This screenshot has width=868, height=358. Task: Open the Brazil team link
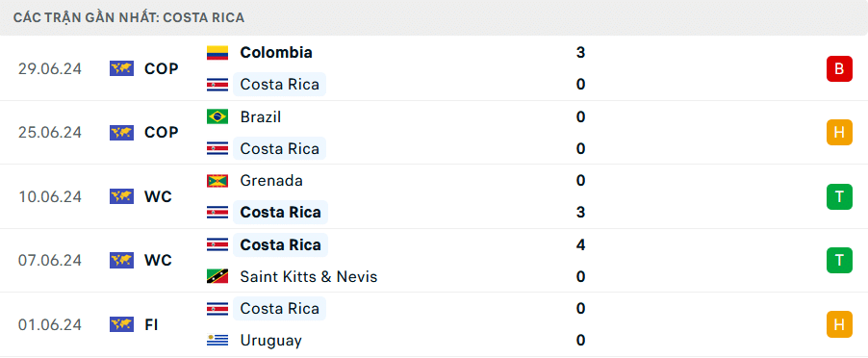(x=261, y=116)
